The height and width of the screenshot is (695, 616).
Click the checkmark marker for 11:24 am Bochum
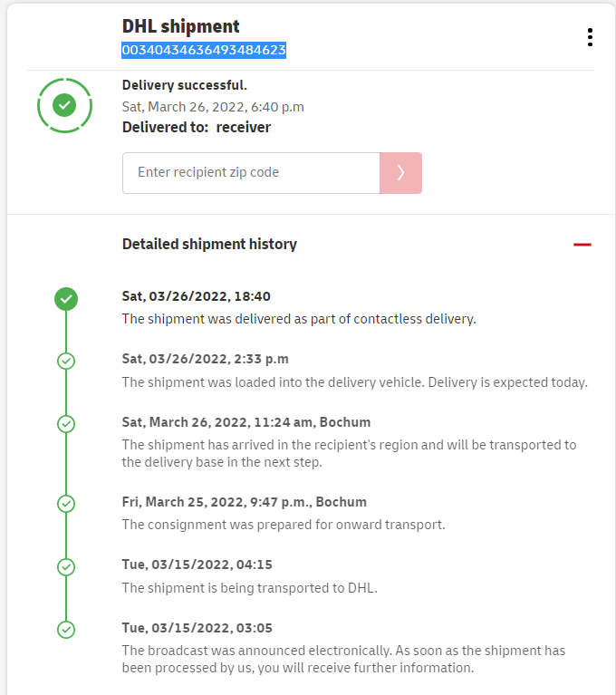tap(66, 424)
